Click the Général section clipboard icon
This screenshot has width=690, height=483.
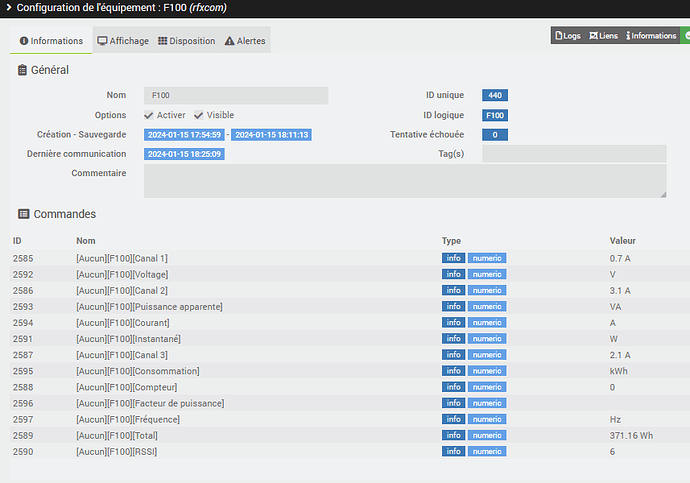[22, 70]
